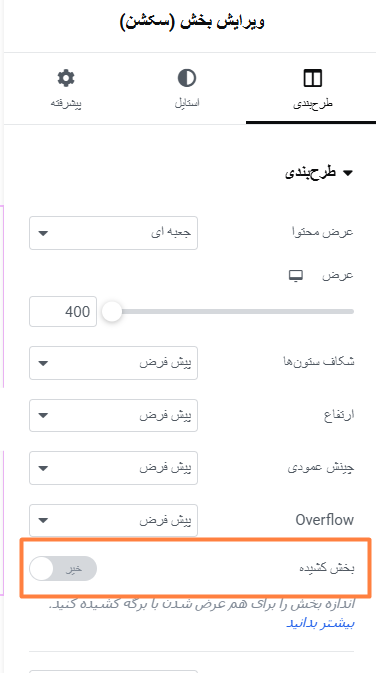Click the Advanced gear icon
Viewport: 376px width, 673px height.
66,79
